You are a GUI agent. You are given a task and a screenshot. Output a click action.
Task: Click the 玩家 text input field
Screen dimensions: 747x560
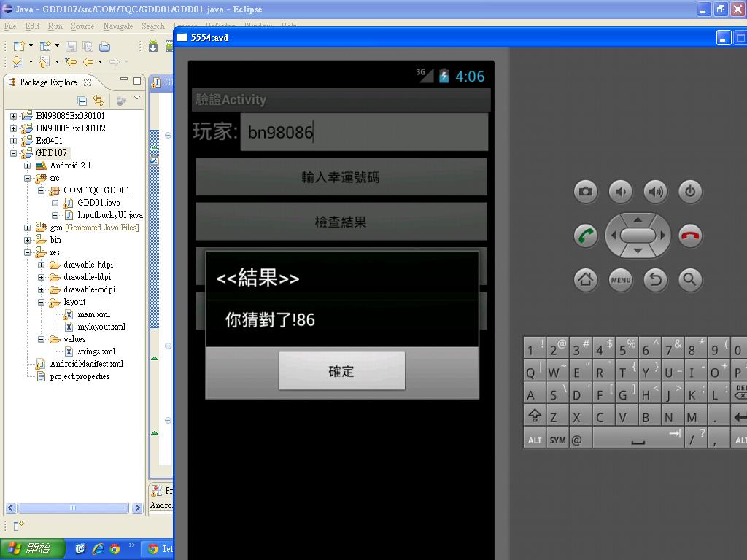[363, 132]
